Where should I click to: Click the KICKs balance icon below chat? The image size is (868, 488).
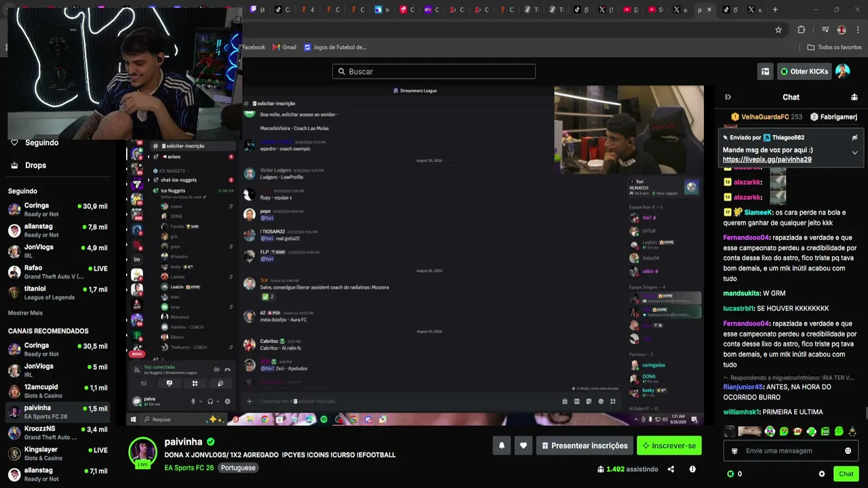[x=730, y=474]
